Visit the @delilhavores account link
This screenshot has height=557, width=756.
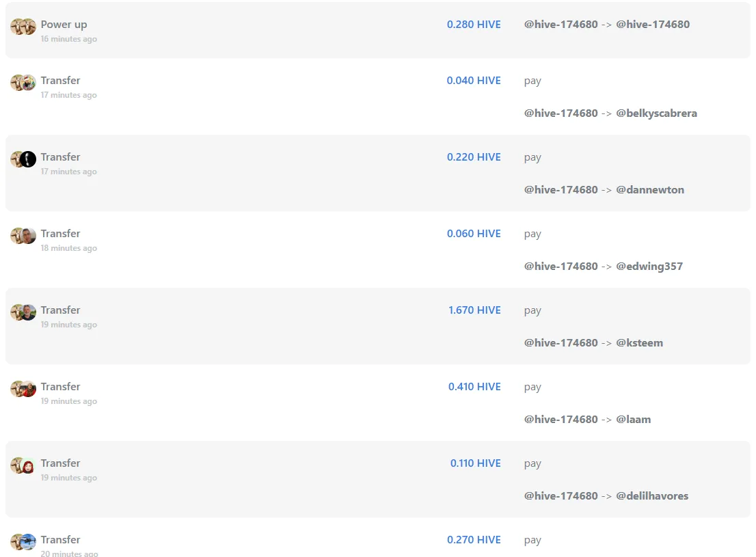click(x=652, y=495)
